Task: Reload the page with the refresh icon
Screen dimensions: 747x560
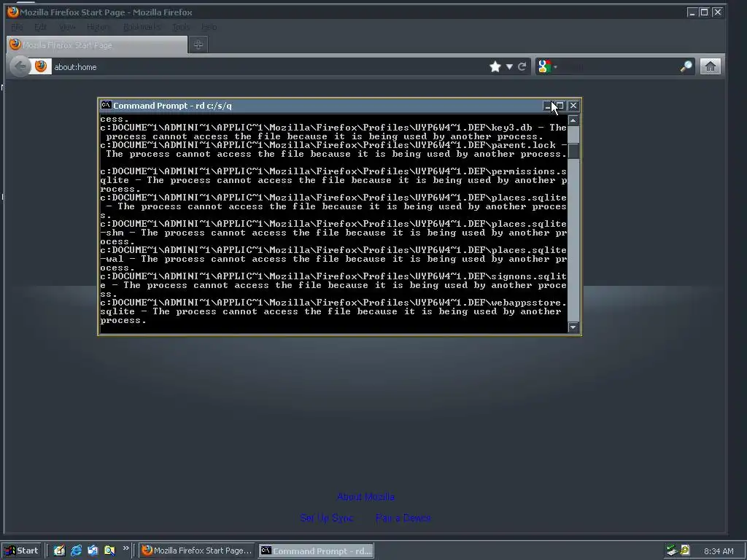Action: coord(522,66)
